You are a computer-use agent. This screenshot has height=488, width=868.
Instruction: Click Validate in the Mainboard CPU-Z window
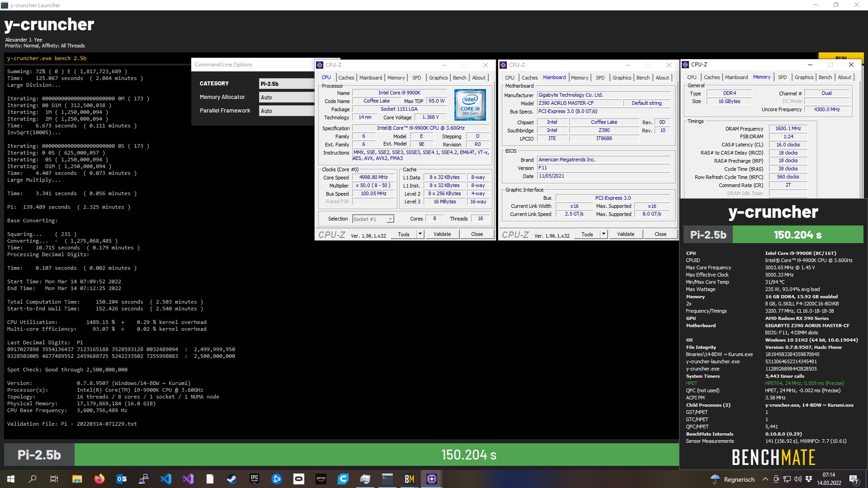coord(626,234)
